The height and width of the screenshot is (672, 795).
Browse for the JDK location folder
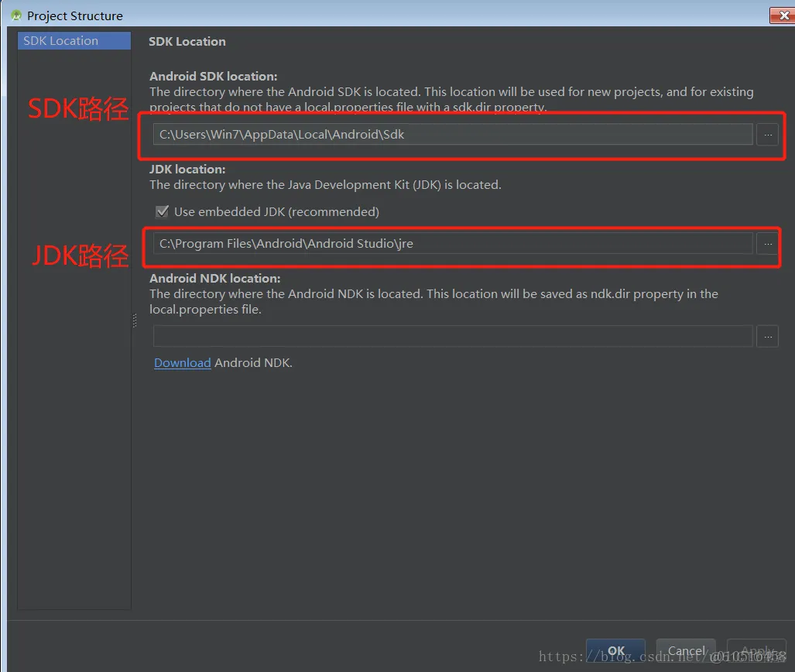[768, 243]
